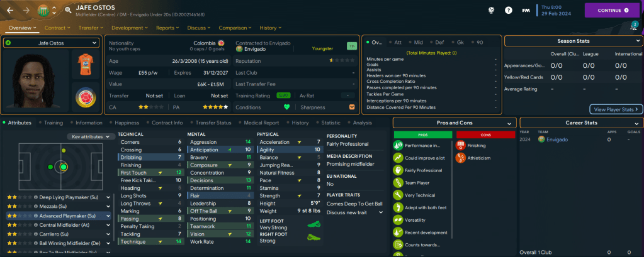The image size is (644, 257).
Task: Switch to the Training radio tab
Action: 50,123
